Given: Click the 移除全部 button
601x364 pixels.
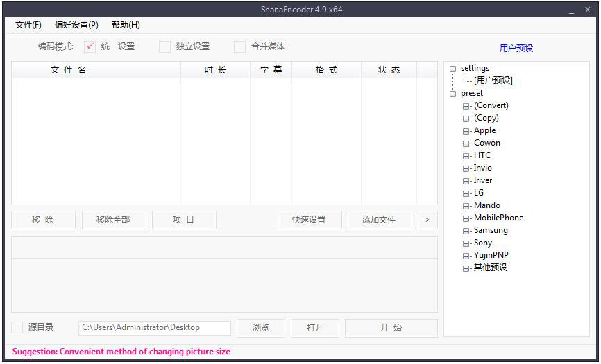Looking at the screenshot, I should click(x=113, y=220).
